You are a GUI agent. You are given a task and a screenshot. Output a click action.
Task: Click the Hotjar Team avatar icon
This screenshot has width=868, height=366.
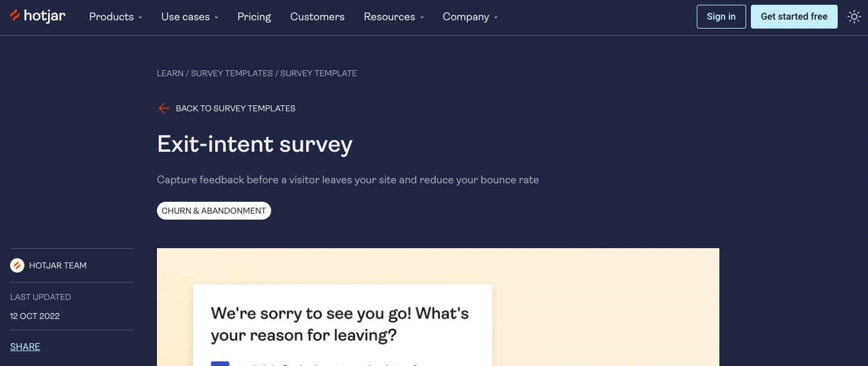coord(17,265)
